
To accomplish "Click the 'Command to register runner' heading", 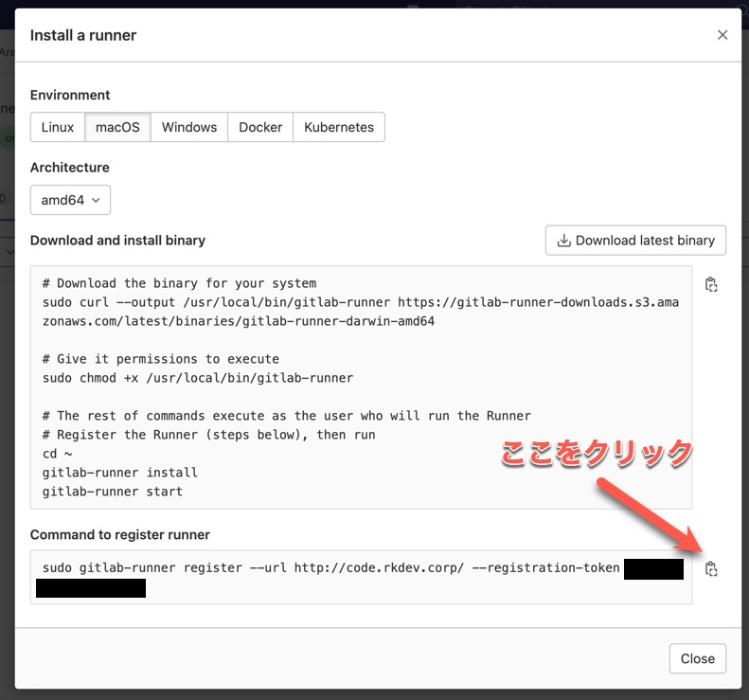I will coord(120,534).
